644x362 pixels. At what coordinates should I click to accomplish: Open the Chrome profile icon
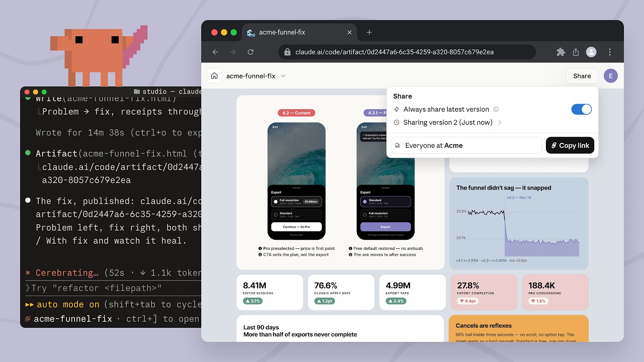pyautogui.click(x=591, y=52)
